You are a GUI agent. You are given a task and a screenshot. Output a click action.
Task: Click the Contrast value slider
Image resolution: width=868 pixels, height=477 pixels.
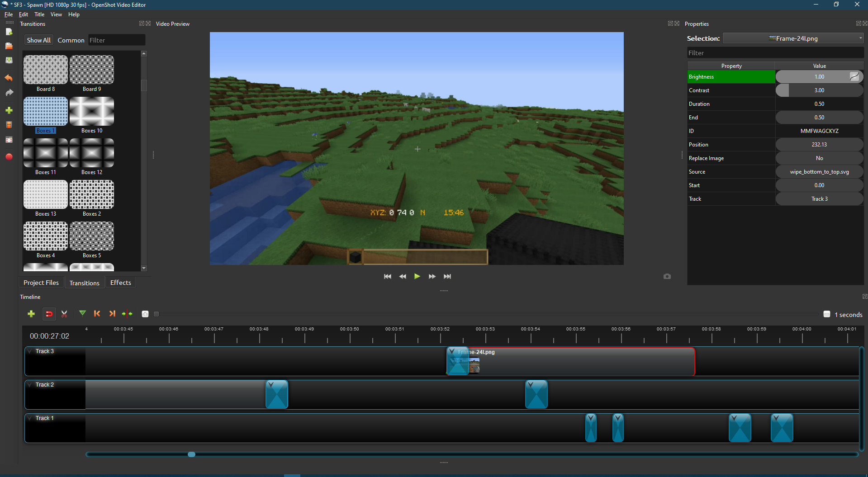tap(819, 90)
